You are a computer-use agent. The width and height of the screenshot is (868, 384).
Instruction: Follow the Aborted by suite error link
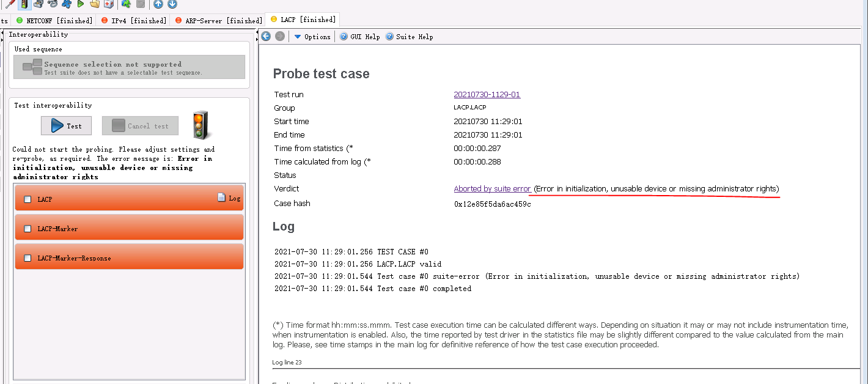[x=492, y=189]
